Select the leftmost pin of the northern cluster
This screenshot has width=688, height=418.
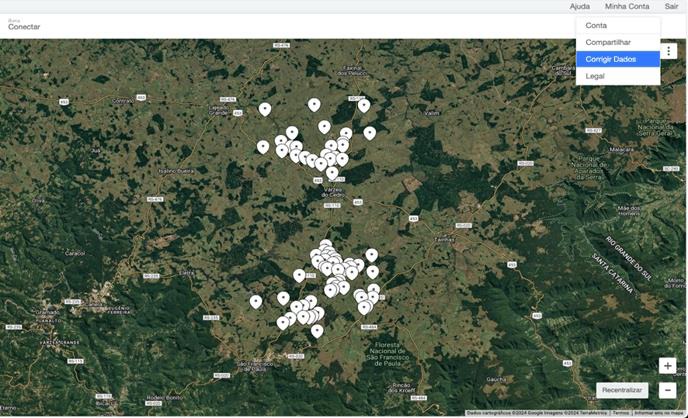pyautogui.click(x=263, y=146)
